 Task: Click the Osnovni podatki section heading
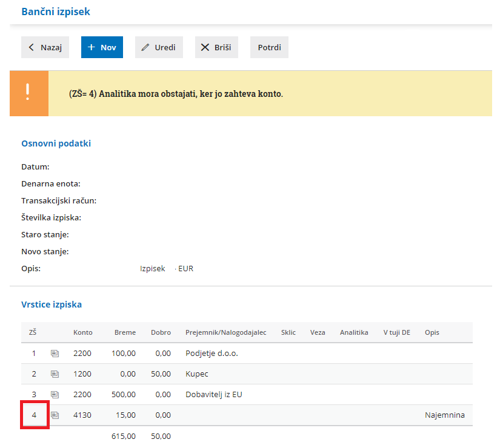[56, 143]
